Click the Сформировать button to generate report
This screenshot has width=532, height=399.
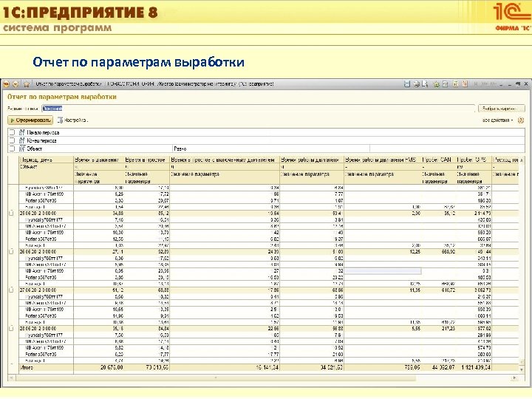tap(30, 120)
